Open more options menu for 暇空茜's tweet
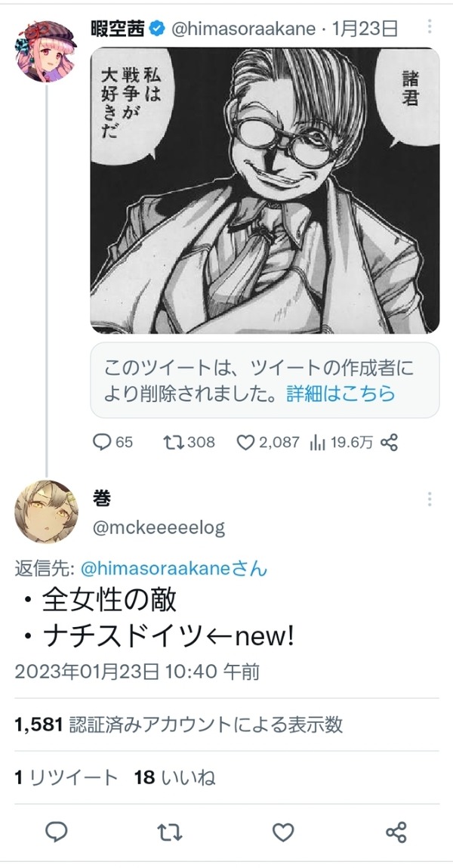Screen dimensions: 453x868 pos(429,26)
